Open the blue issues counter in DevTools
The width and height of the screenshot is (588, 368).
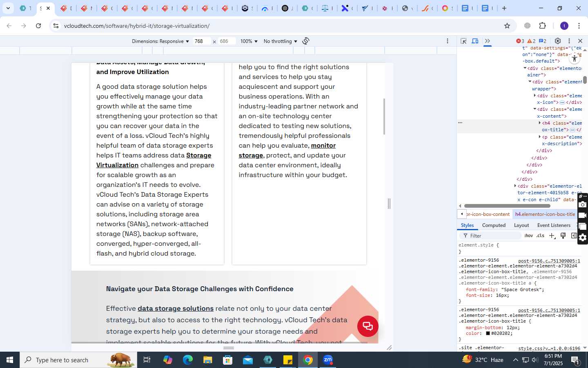tap(543, 41)
